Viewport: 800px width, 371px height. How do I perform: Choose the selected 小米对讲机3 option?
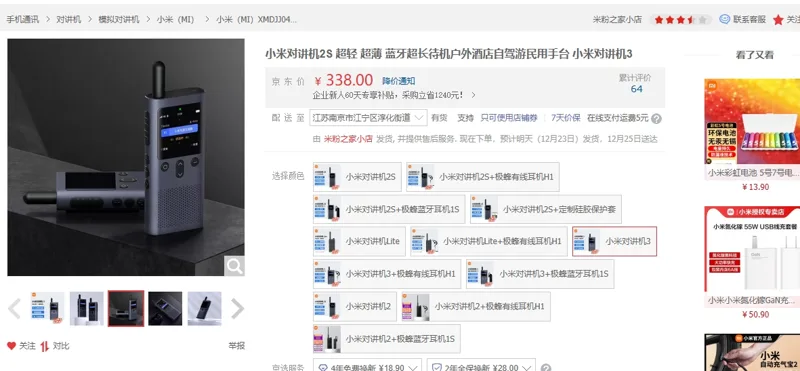(x=614, y=241)
